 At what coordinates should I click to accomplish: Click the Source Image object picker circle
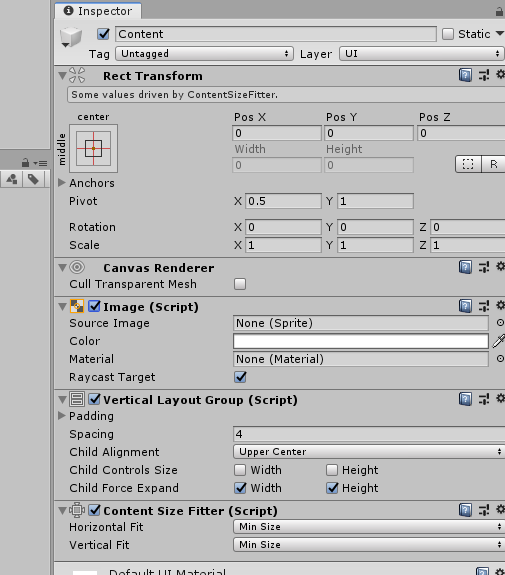[x=500, y=323]
